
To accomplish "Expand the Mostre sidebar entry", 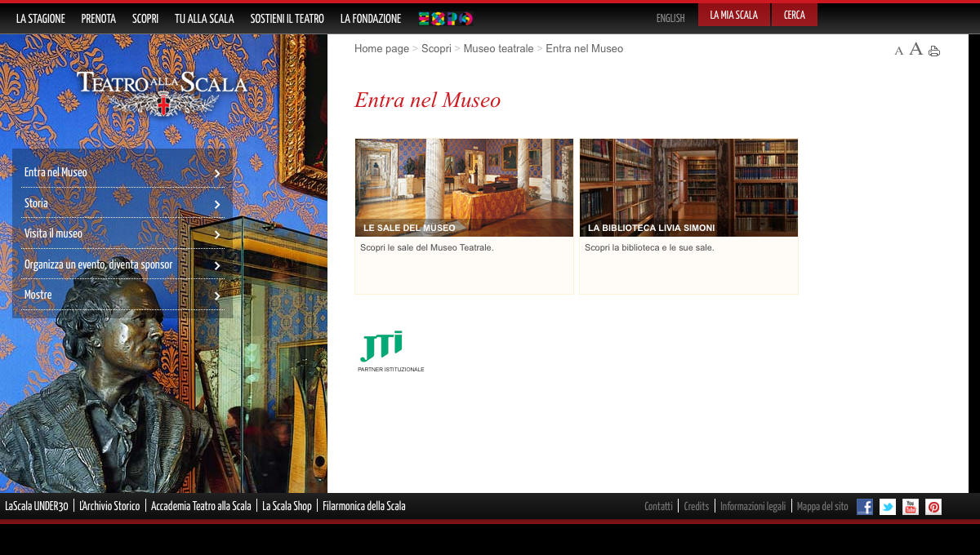I will pyautogui.click(x=217, y=296).
